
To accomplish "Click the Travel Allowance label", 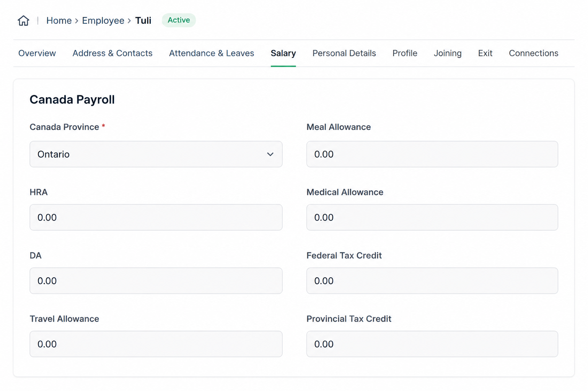I will [64, 319].
